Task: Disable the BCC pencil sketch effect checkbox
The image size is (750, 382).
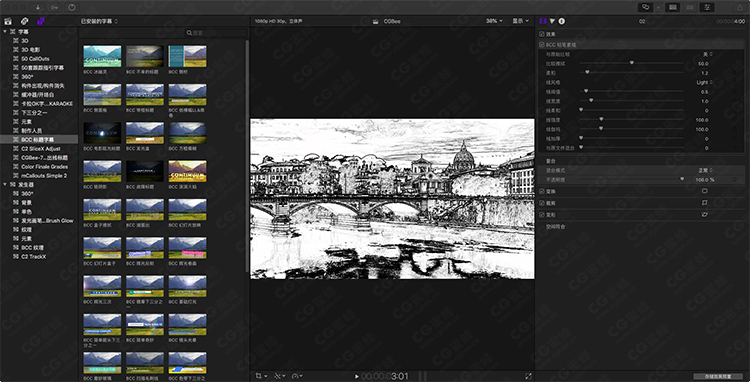Action: [541, 44]
